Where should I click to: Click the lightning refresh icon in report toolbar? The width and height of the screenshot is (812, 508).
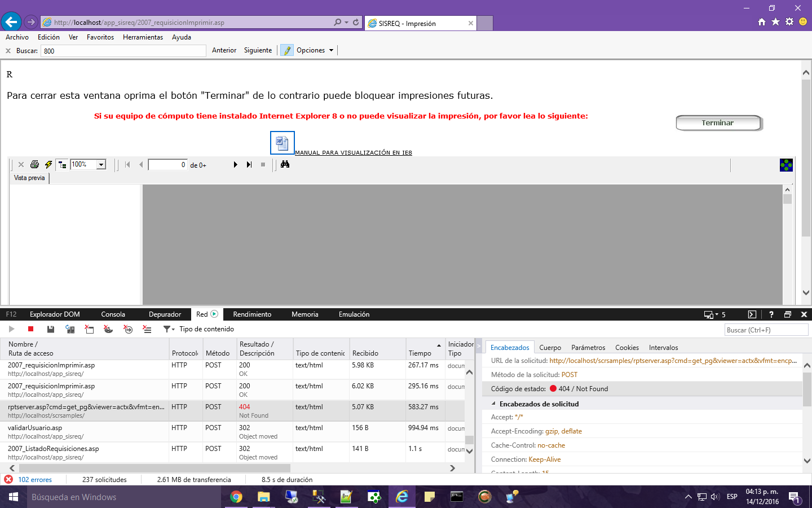48,164
